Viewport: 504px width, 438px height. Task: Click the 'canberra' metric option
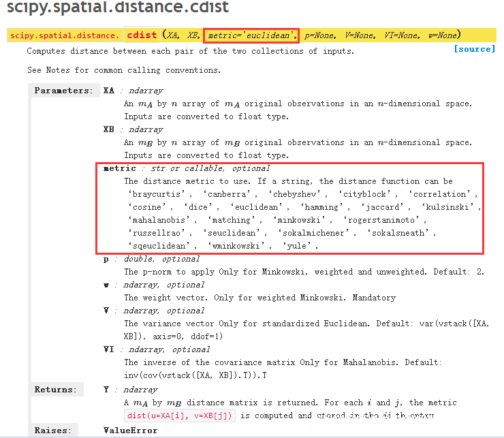pos(227,194)
